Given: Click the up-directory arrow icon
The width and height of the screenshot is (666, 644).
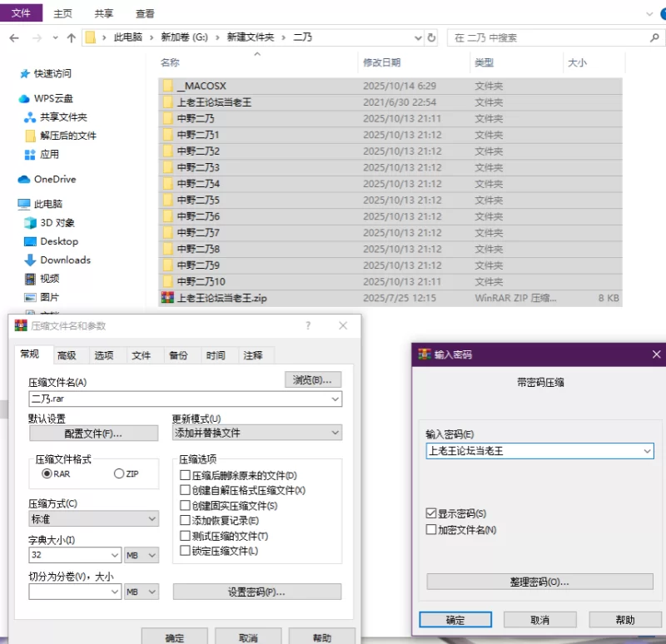Looking at the screenshot, I should (72, 37).
